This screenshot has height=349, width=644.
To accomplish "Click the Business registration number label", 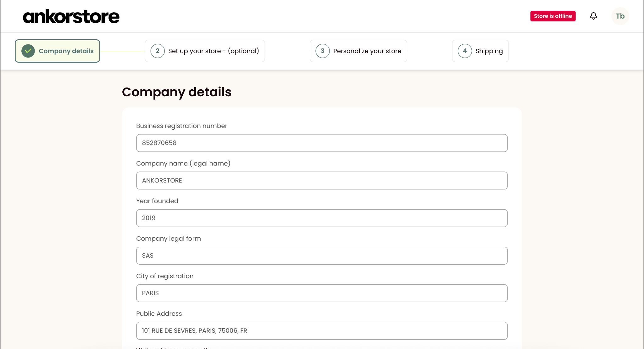I will (181, 126).
